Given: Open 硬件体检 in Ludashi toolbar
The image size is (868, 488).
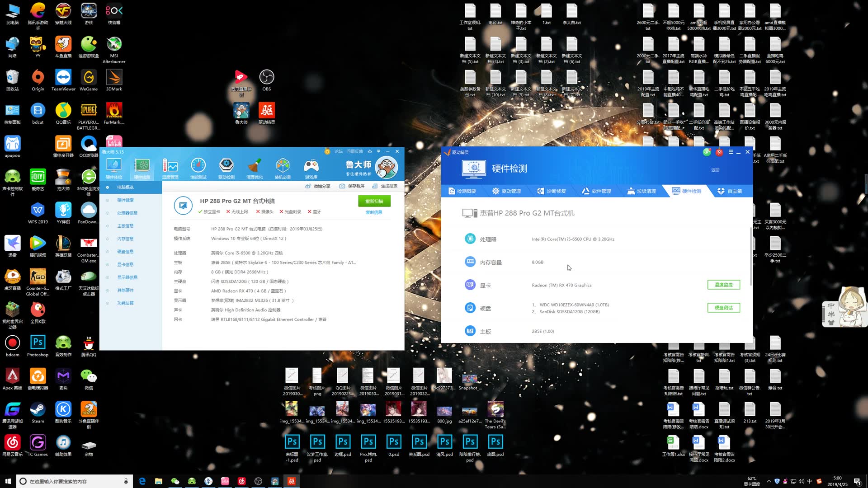Looking at the screenshot, I should (x=113, y=169).
